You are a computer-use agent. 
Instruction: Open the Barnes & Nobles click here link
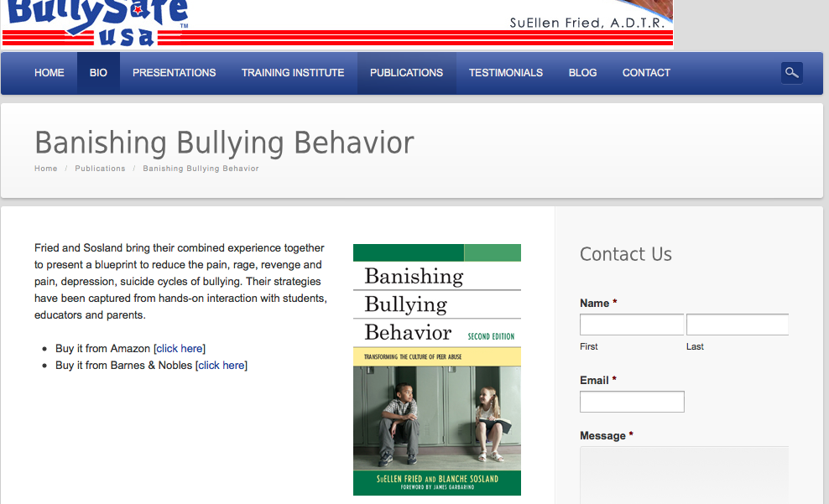pos(222,366)
